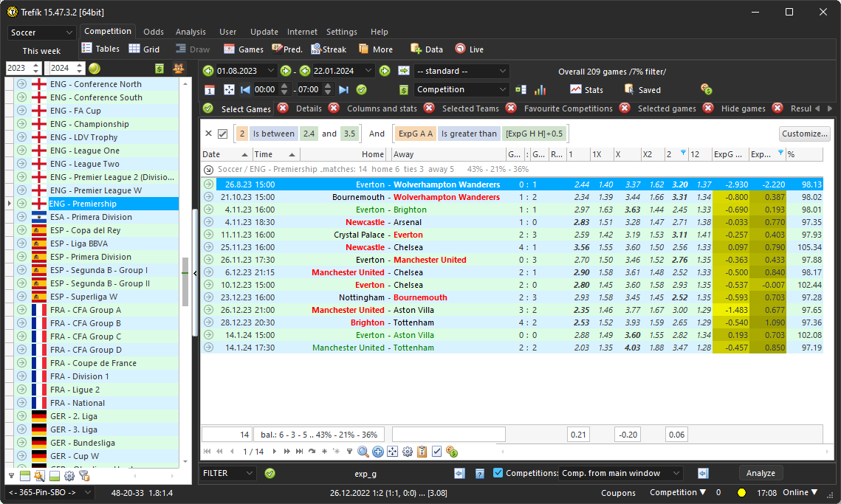Open the Pred. predictions tool

pyautogui.click(x=286, y=49)
